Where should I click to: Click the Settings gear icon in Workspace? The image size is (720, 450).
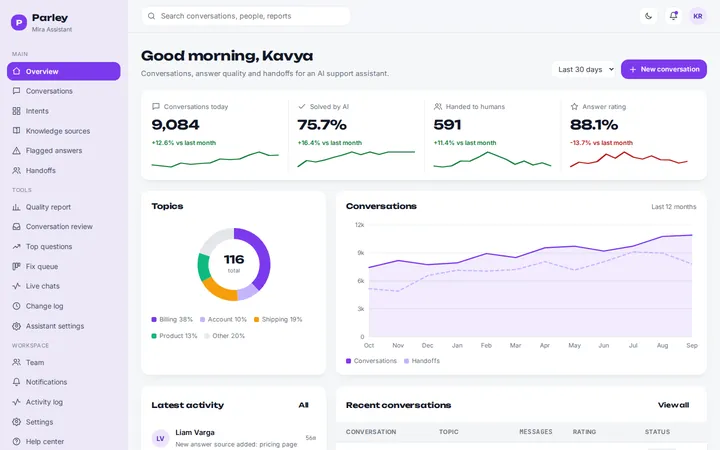click(17, 422)
